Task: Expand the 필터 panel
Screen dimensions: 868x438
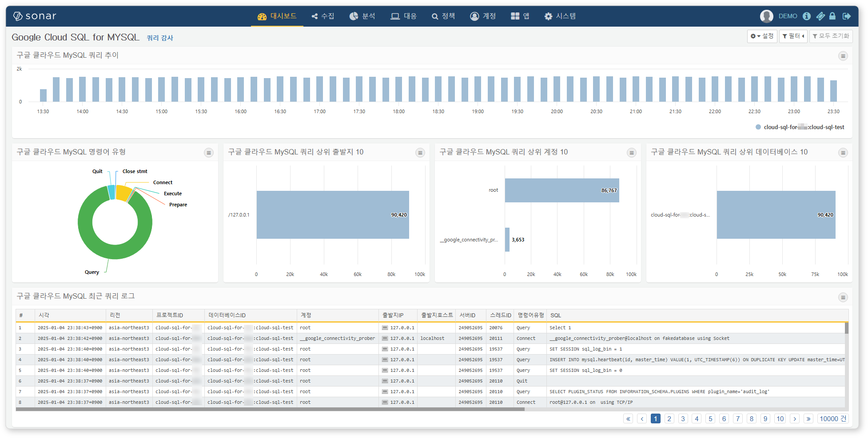Action: 793,36
